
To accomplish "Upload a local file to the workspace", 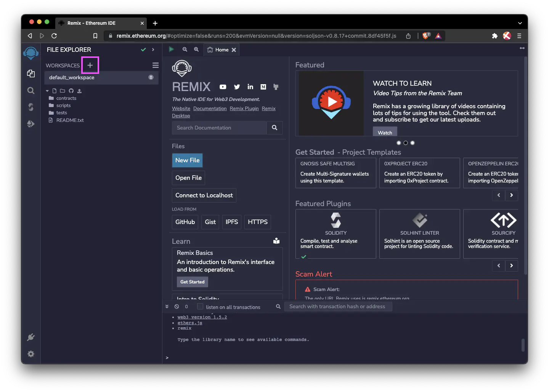I will coord(79,91).
